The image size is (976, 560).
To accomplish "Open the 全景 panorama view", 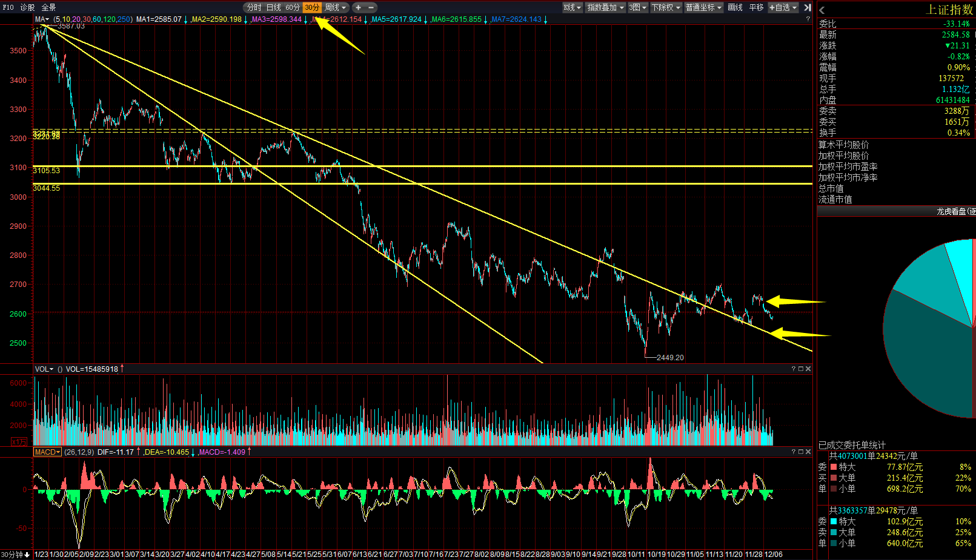I will (48, 7).
